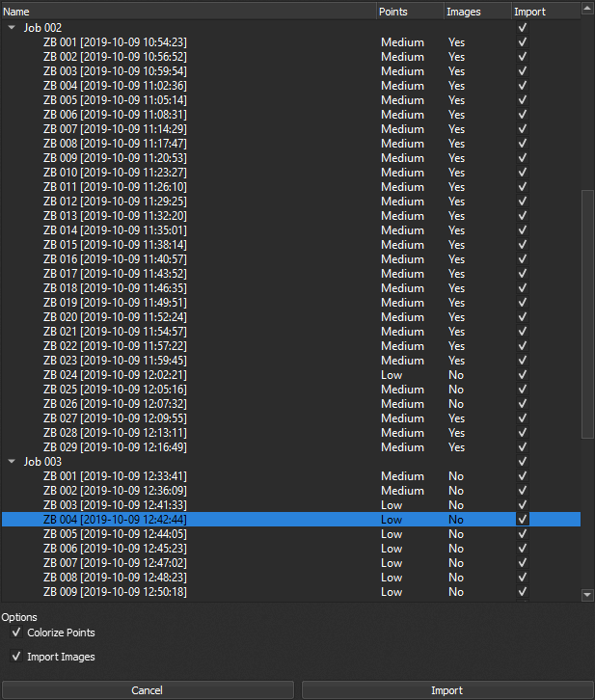Click the Images column header

[x=478, y=12]
